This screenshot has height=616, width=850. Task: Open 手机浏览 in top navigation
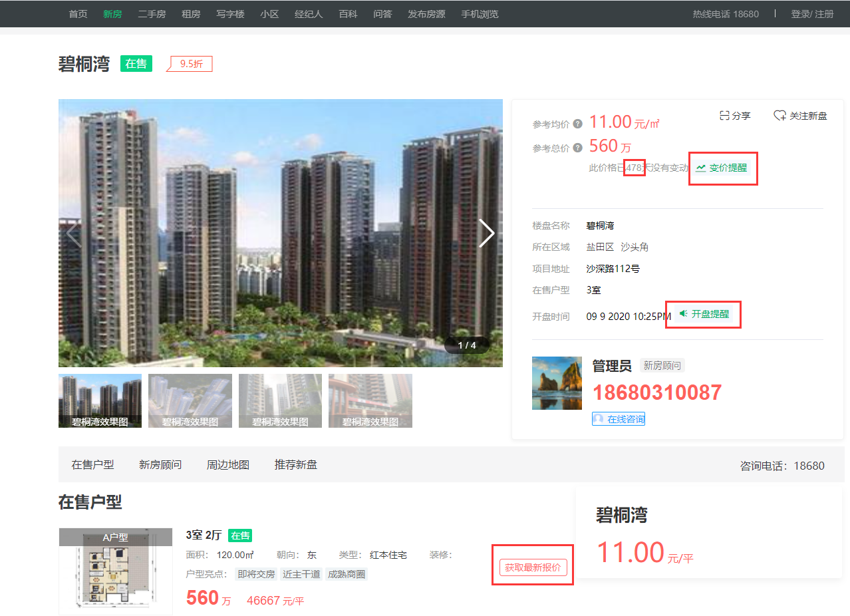coord(480,14)
